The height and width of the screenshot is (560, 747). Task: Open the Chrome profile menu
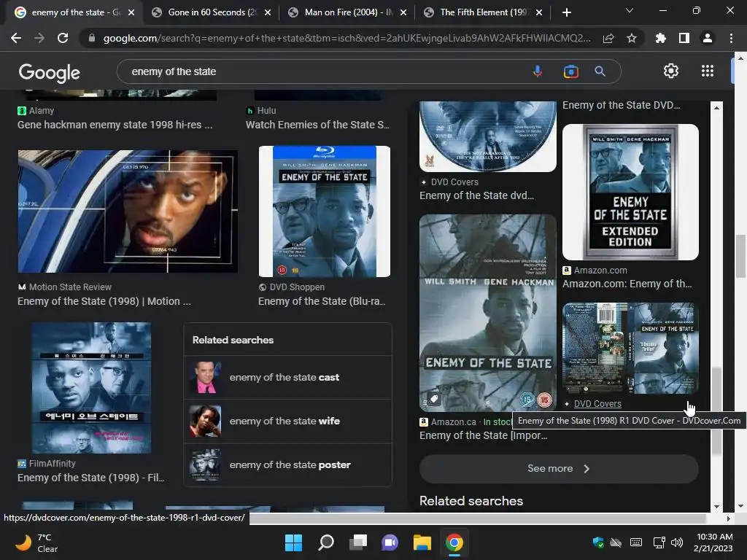(708, 38)
